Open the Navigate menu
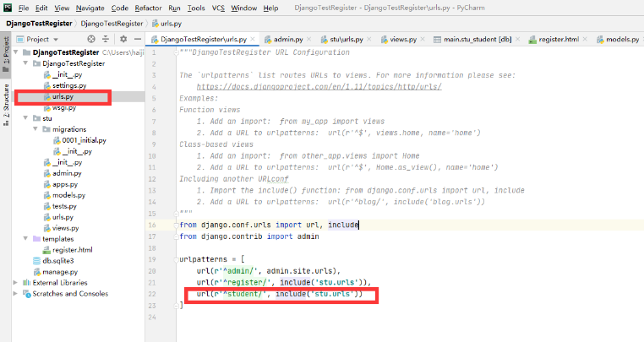Screen dimensions: 644x342 tap(90, 8)
